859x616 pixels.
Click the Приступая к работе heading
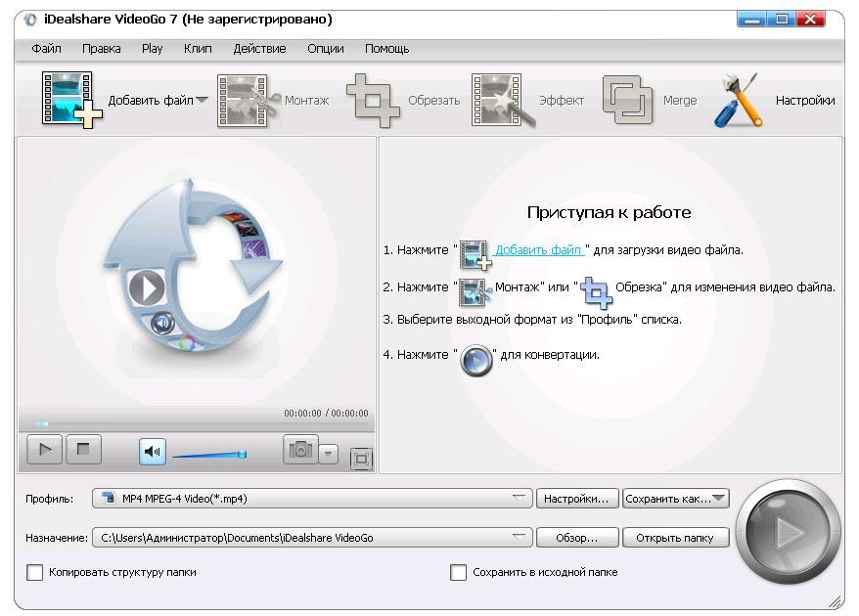pos(609,212)
